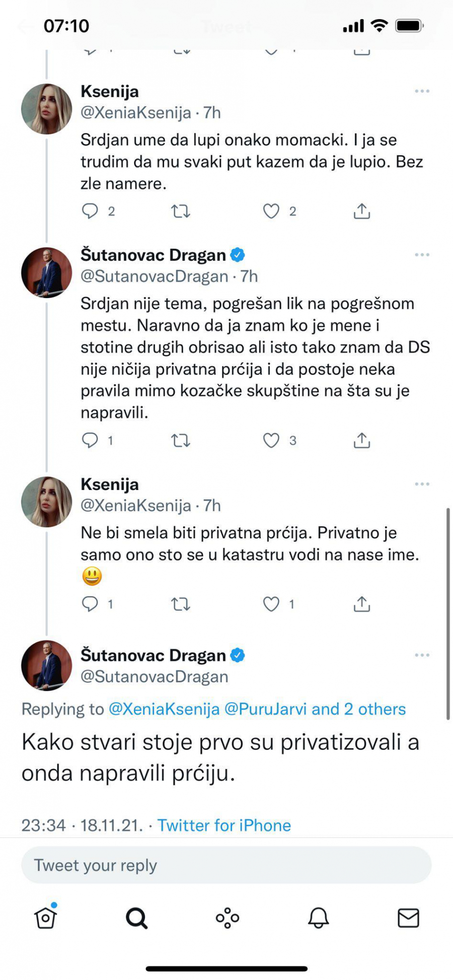453x980 pixels.
Task: Switch to the Home tab
Action: (45, 918)
